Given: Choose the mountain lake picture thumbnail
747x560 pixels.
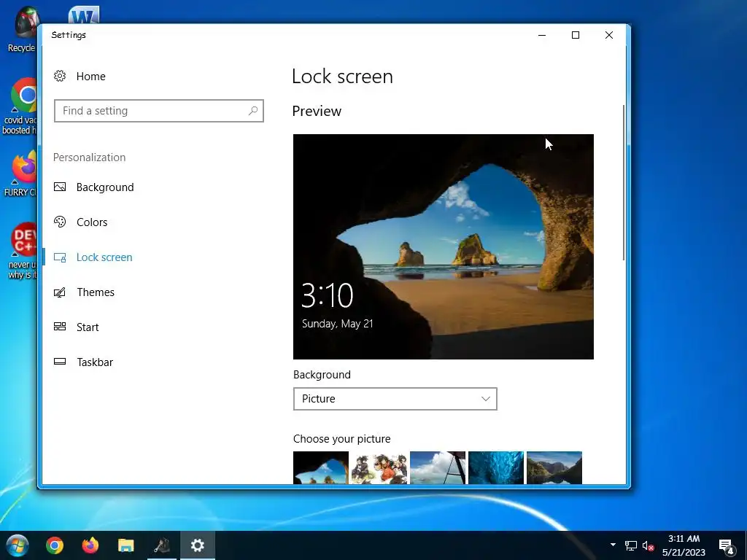Looking at the screenshot, I should [x=554, y=467].
